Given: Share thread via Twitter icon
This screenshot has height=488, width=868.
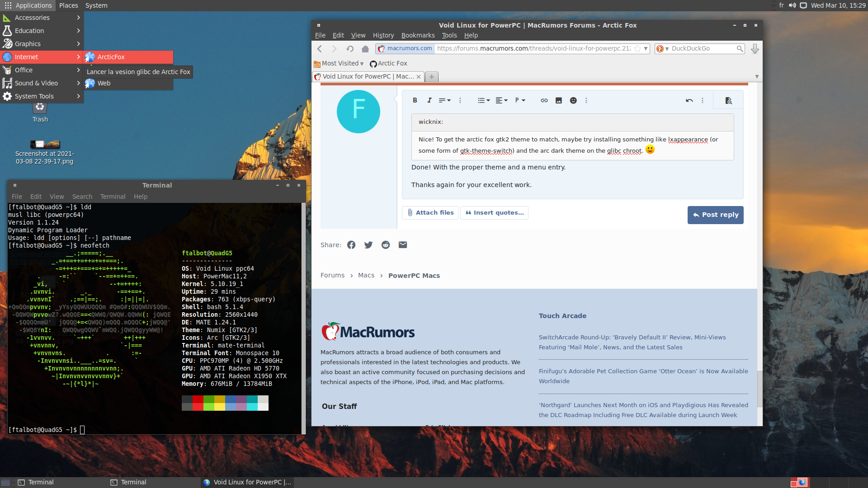Looking at the screenshot, I should click(x=368, y=245).
